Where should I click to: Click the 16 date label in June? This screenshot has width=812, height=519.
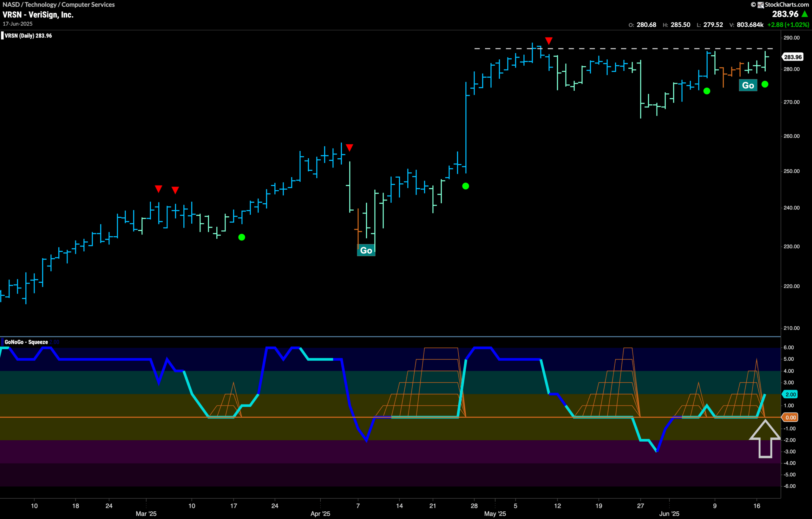757,506
